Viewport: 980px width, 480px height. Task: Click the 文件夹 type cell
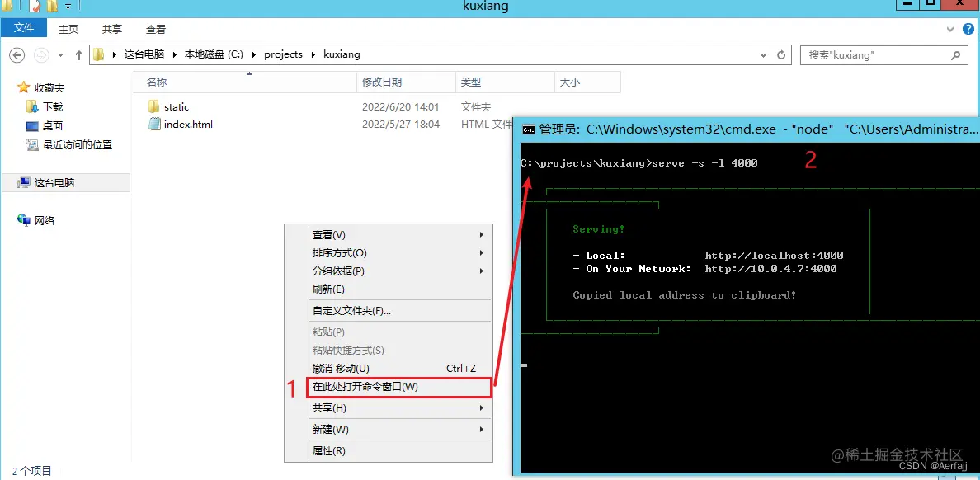pyautogui.click(x=476, y=107)
